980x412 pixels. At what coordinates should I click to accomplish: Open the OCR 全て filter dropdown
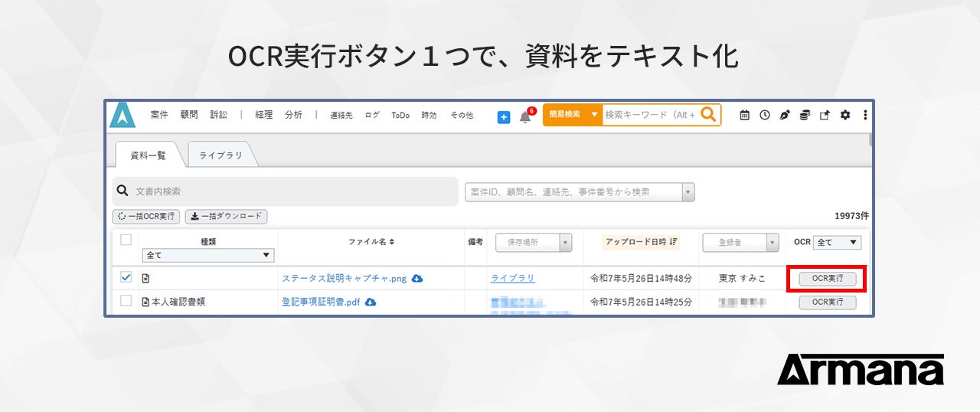pyautogui.click(x=837, y=242)
